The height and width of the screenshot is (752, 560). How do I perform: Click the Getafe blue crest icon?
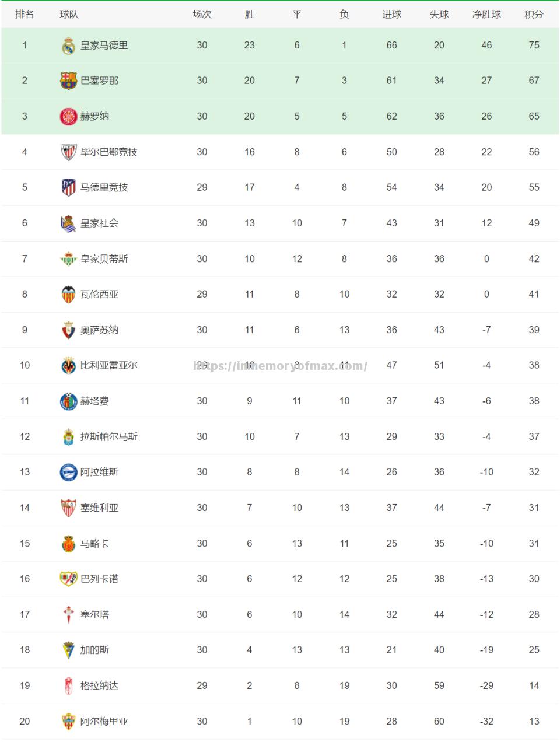pos(68,401)
